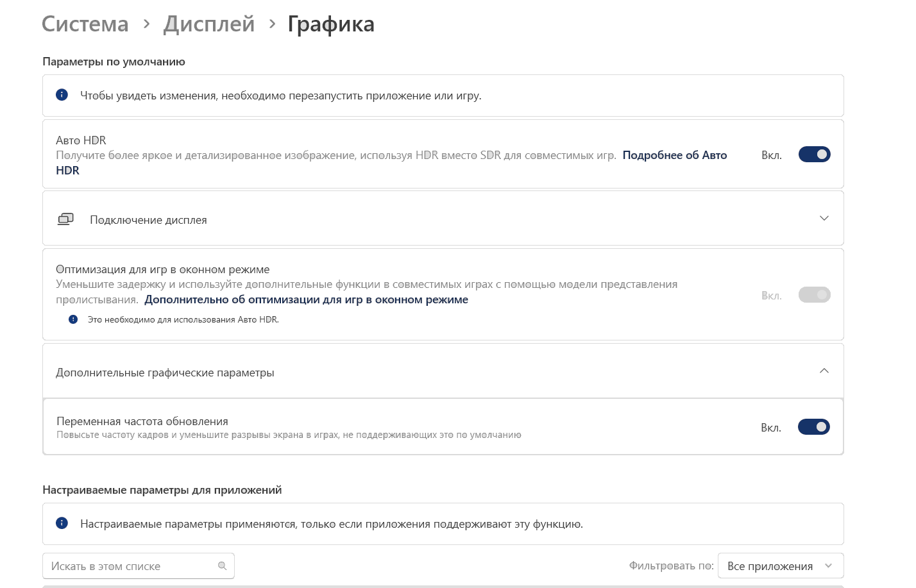Click the Это необходимо для использования Авто HDR note
916x588 pixels.
click(x=183, y=319)
